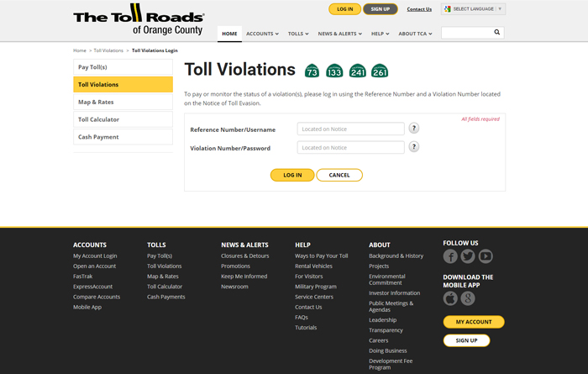Open footer Leadership link
The width and height of the screenshot is (588, 374).
382,320
